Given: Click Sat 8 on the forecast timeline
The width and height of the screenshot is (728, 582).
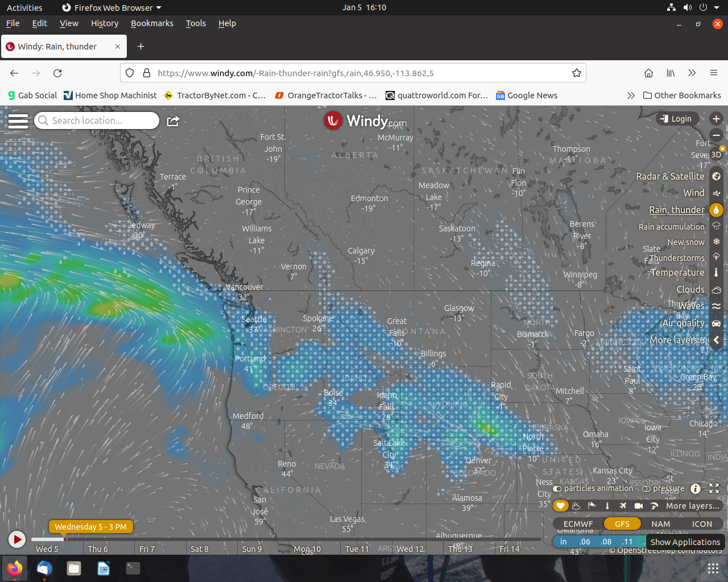Looking at the screenshot, I should pos(200,549).
